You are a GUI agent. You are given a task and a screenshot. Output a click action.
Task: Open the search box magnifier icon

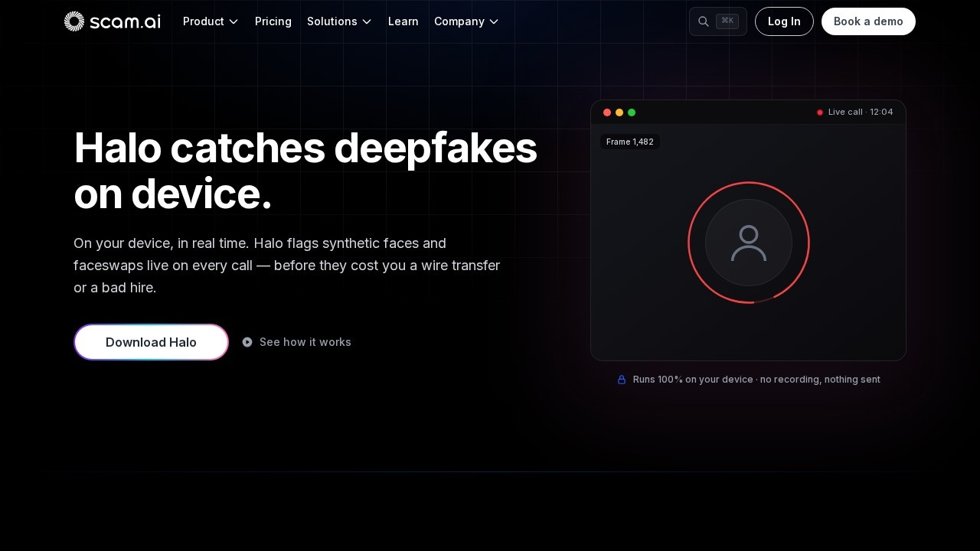703,21
